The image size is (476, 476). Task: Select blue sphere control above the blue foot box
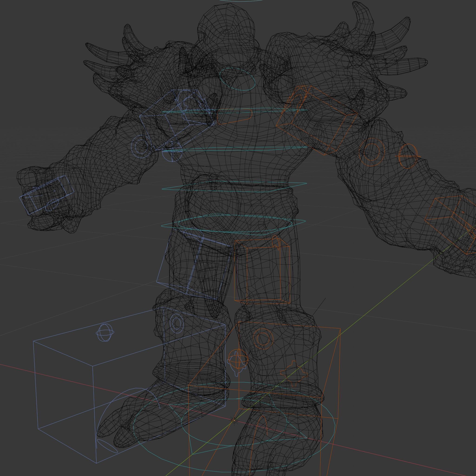[106, 333]
